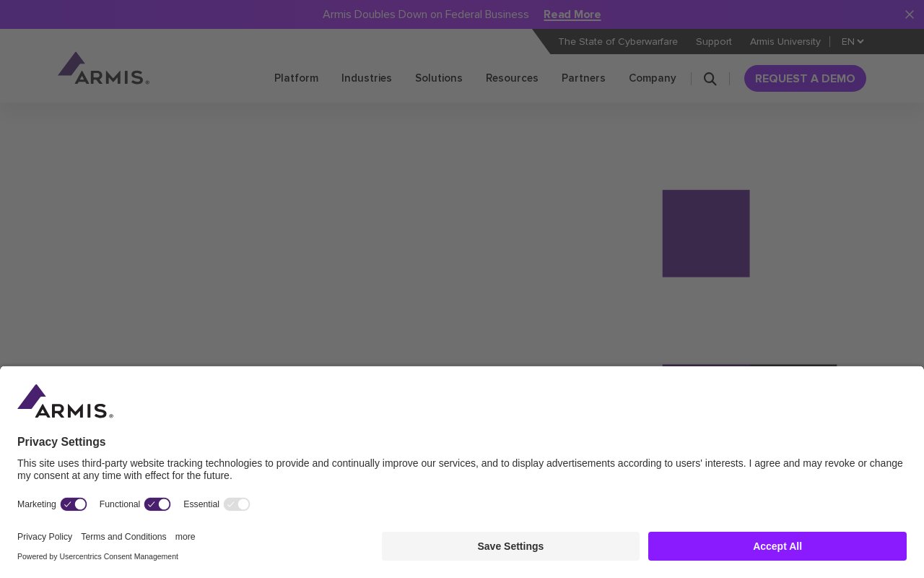
Task: Visit The State of Cyberwarfare link
Action: point(618,42)
